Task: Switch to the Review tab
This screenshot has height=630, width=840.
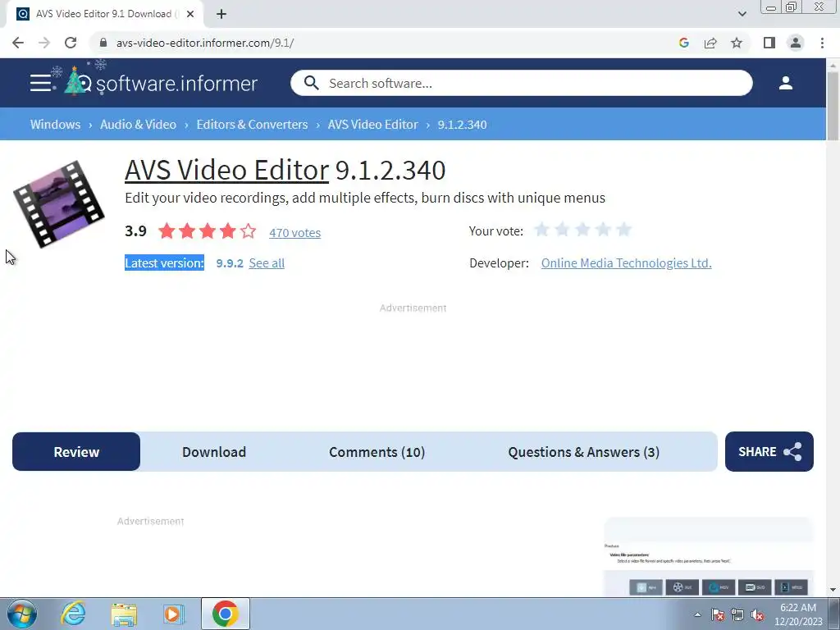Action: [x=76, y=452]
